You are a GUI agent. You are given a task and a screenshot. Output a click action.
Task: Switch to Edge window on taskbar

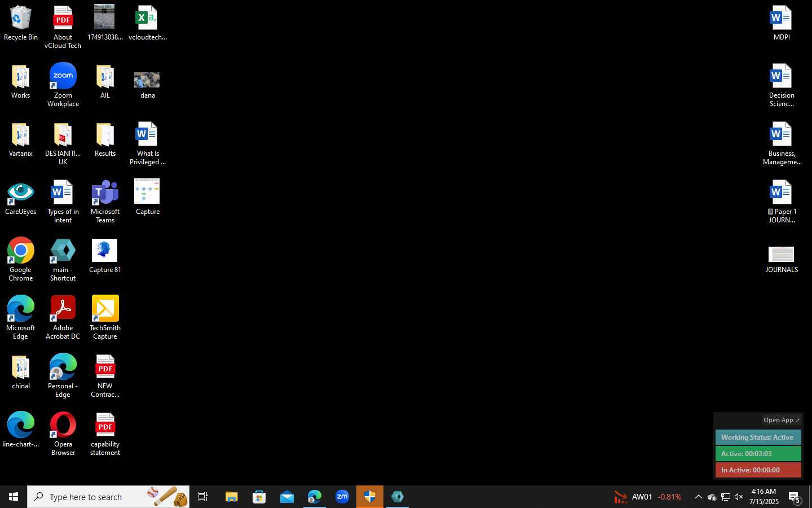(314, 497)
